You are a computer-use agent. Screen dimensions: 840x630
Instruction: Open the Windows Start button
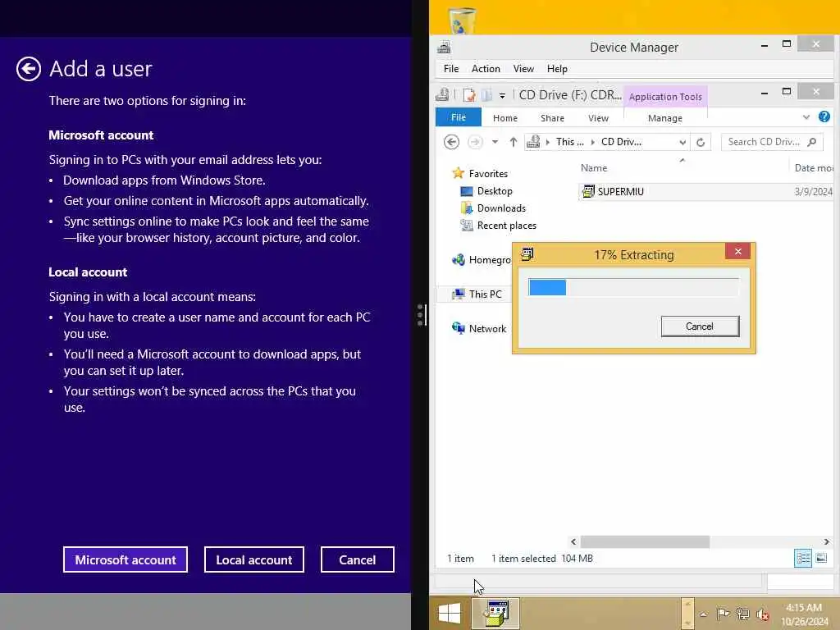[x=449, y=614]
